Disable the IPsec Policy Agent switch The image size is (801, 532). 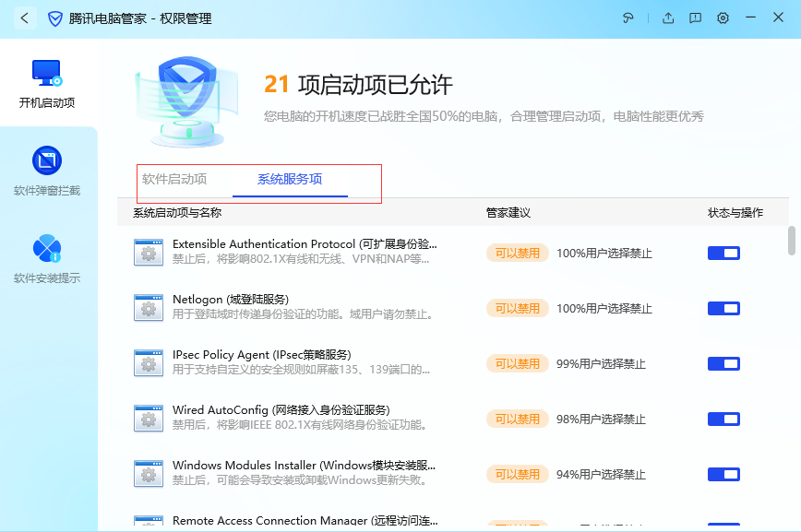(x=723, y=363)
